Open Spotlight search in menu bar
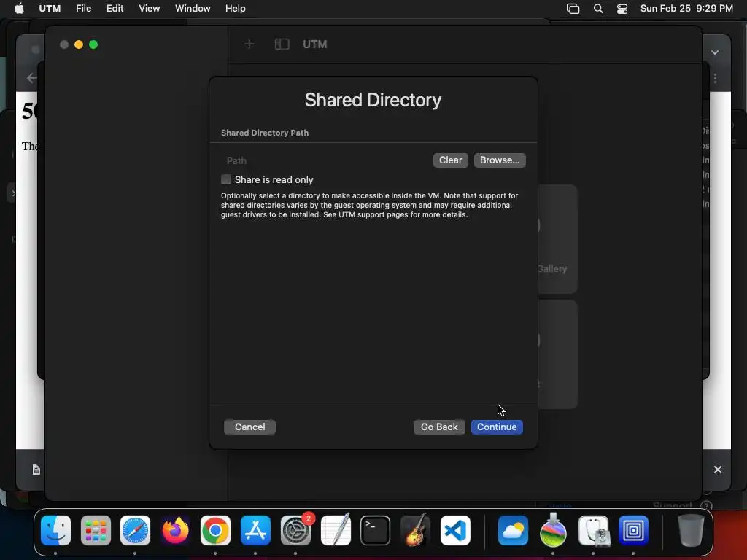Image resolution: width=747 pixels, height=560 pixels. pyautogui.click(x=598, y=9)
